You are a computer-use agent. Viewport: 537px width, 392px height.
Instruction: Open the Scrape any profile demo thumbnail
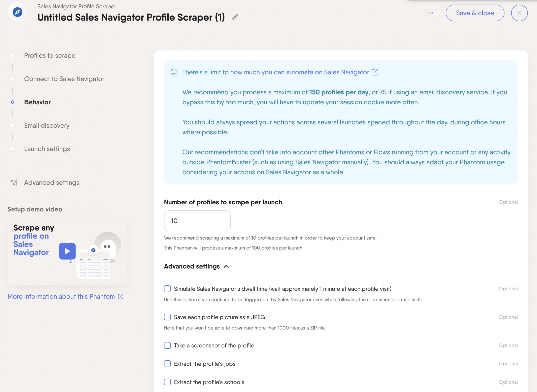pos(67,251)
